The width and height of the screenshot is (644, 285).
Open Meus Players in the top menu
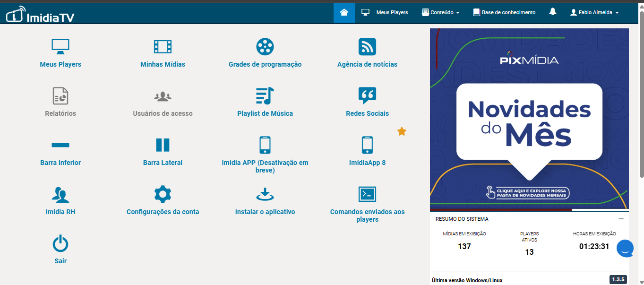click(x=392, y=12)
